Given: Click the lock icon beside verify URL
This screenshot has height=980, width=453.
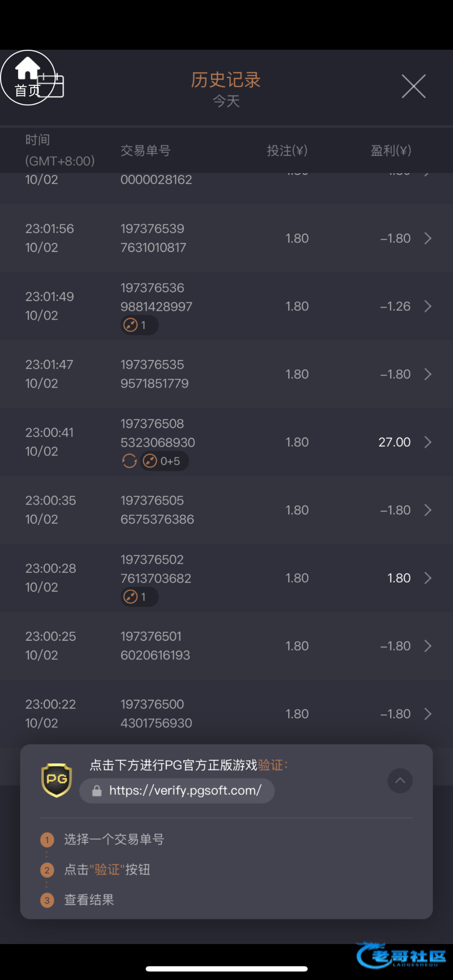Looking at the screenshot, I should tap(97, 791).
